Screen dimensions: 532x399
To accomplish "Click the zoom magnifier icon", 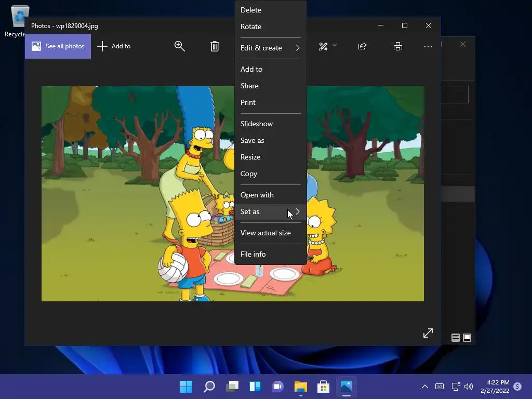I will point(179,46).
